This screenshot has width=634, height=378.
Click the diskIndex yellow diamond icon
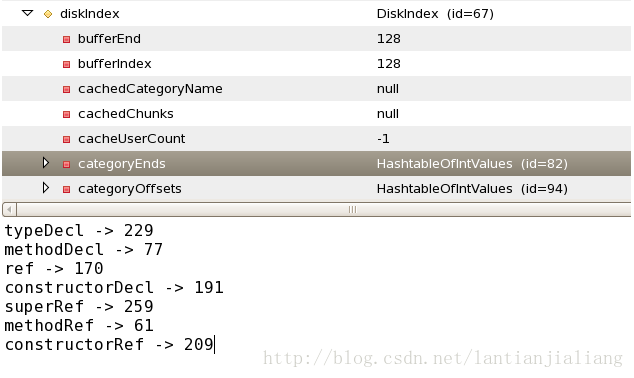48,14
